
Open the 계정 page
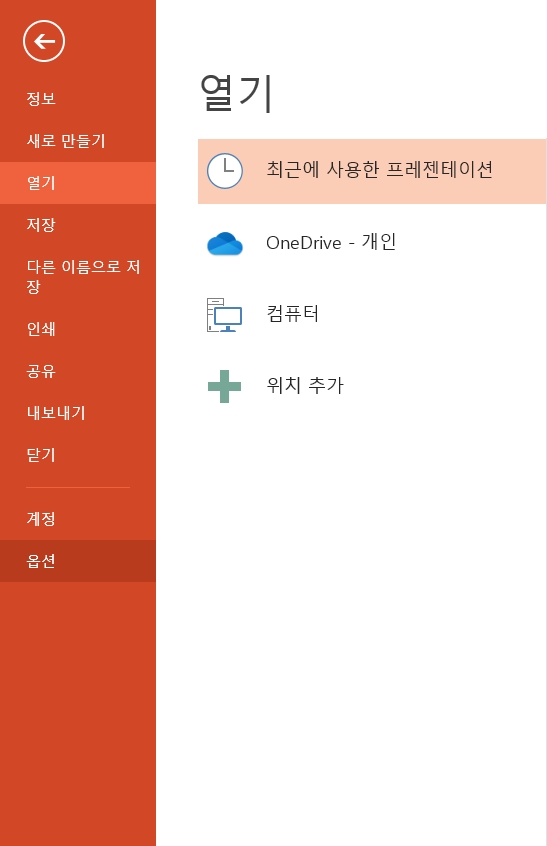pos(78,519)
